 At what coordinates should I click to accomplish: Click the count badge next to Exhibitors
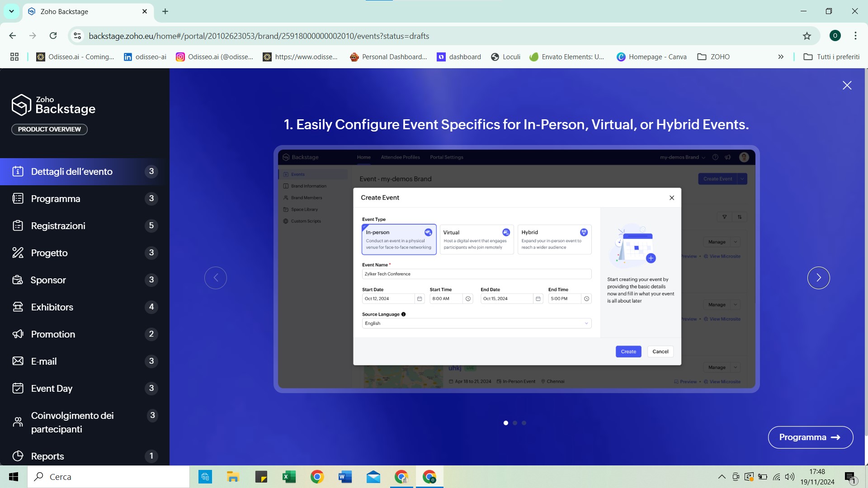tap(151, 307)
